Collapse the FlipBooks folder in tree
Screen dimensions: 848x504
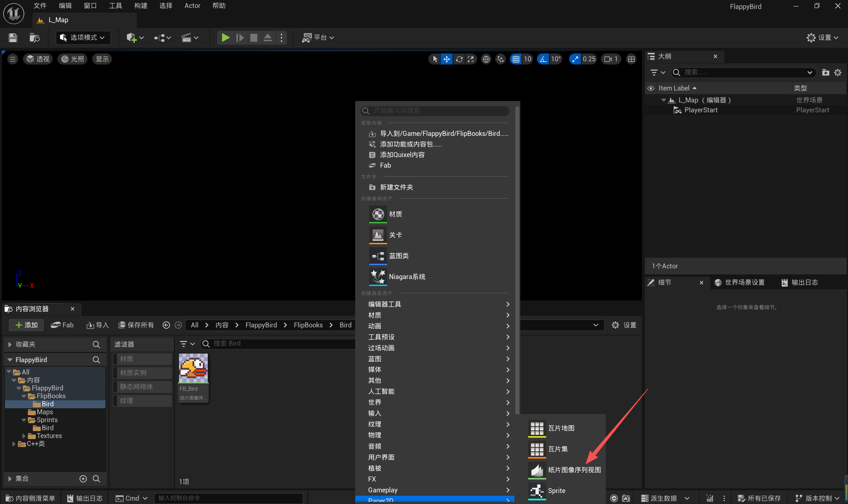pyautogui.click(x=24, y=396)
